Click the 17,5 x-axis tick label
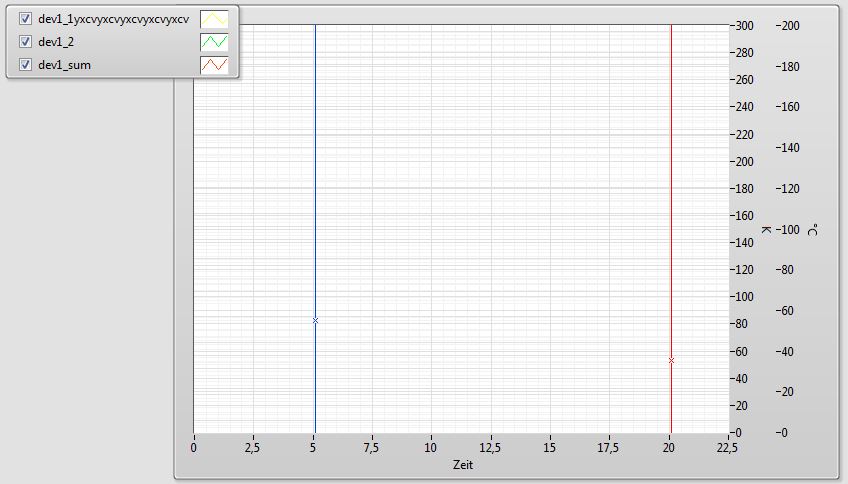Viewport: 848px width, 484px height. coord(609,448)
